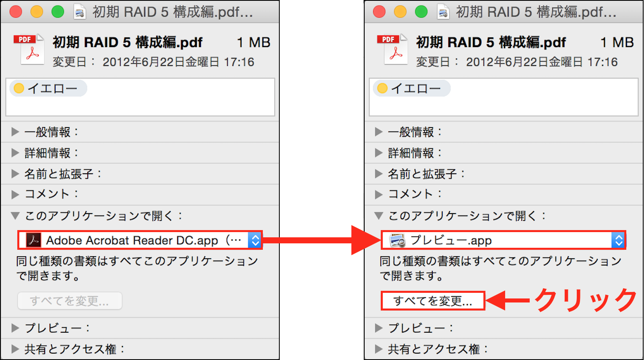The height and width of the screenshot is (360, 644).
Task: Expand 共有とアクセス権 in the right window
Action: point(379,349)
